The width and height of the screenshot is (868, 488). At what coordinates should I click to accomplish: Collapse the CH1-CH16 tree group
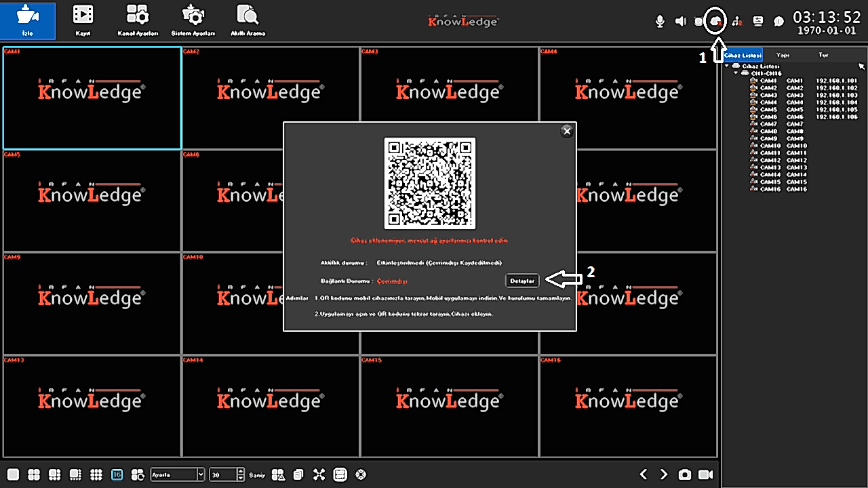pos(736,73)
